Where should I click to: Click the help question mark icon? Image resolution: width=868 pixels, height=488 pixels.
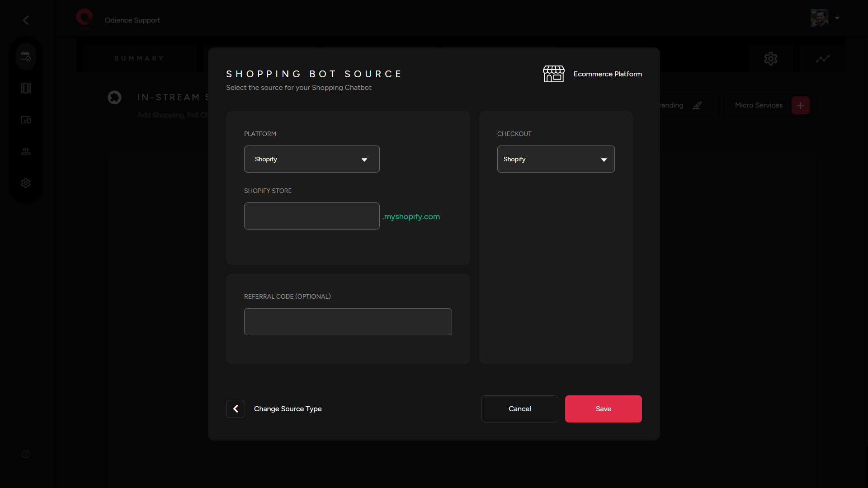point(26,454)
